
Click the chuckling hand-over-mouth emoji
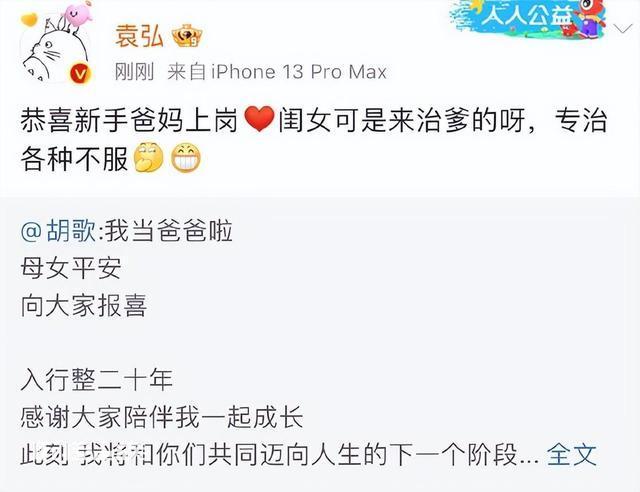point(148,157)
